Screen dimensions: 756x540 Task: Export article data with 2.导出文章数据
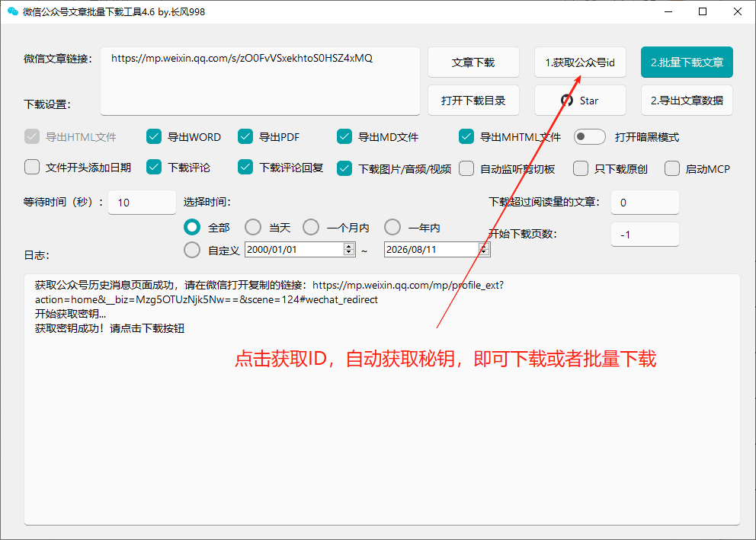(687, 101)
